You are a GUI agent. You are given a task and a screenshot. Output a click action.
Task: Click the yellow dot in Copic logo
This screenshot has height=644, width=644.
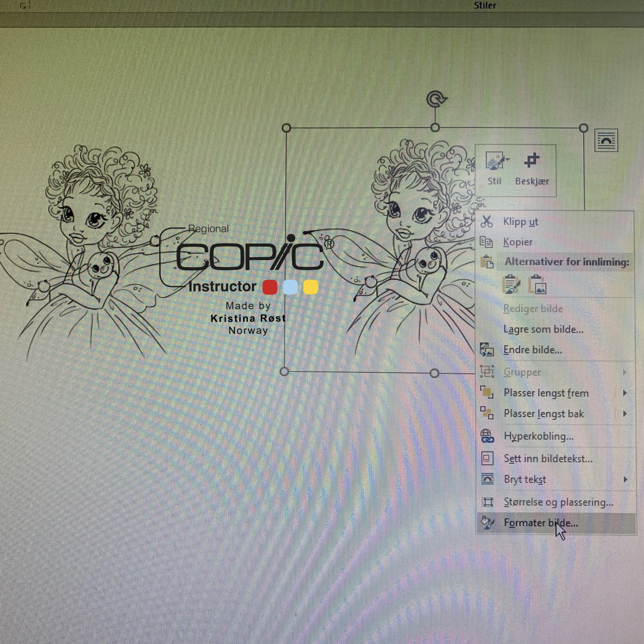(311, 287)
